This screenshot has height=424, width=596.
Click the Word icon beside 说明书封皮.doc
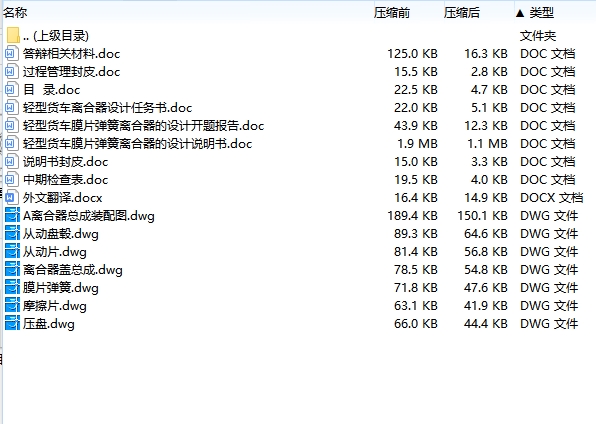(x=11, y=162)
